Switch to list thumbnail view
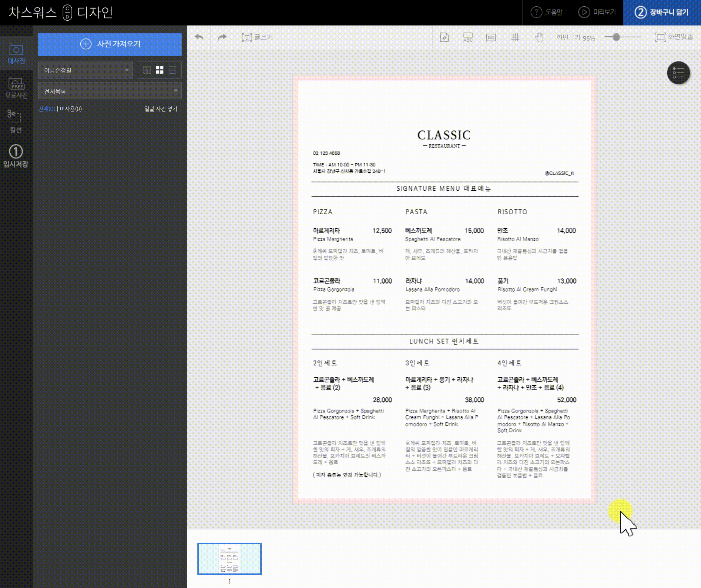The image size is (701, 588). pyautogui.click(x=173, y=70)
